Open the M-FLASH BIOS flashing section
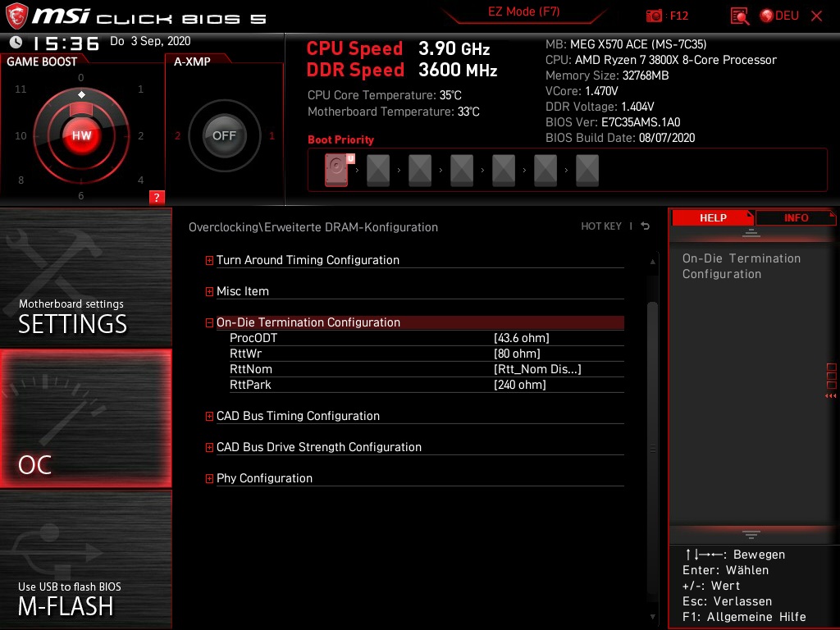Screen dimensions: 840x630 click(85, 559)
